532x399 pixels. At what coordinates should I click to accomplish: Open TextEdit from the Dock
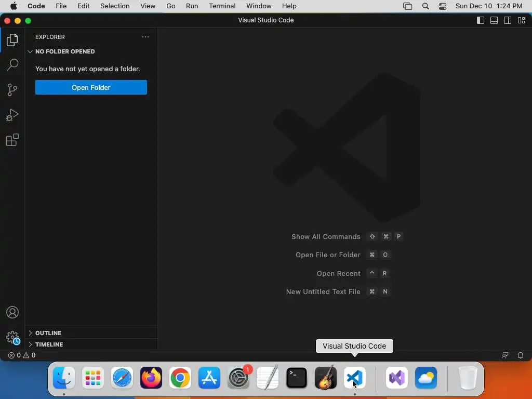tap(268, 378)
